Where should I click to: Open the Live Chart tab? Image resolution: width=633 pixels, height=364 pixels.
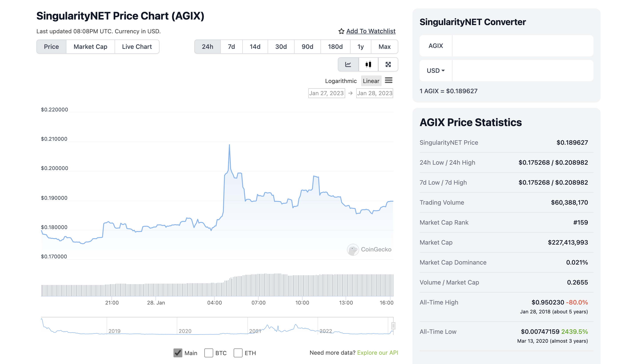pyautogui.click(x=137, y=47)
